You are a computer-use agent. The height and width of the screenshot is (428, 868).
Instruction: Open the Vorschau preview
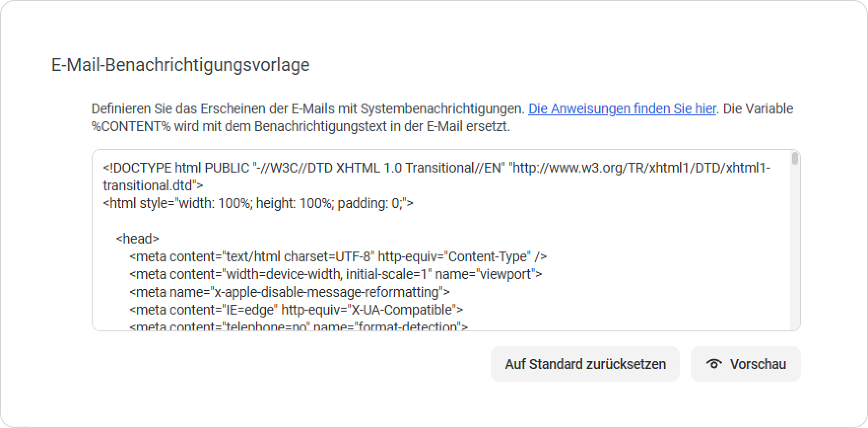pos(745,364)
